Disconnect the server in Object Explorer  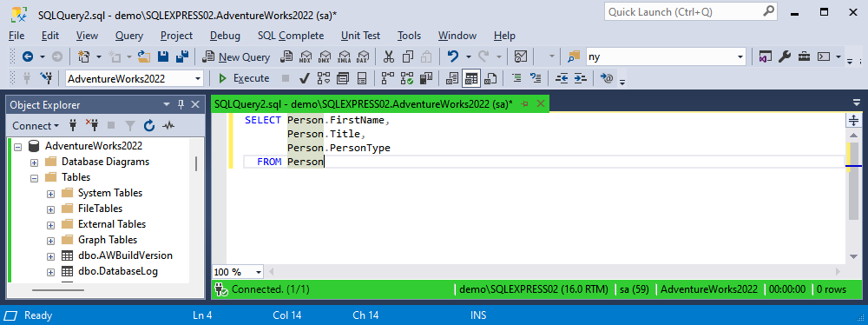pyautogui.click(x=91, y=126)
